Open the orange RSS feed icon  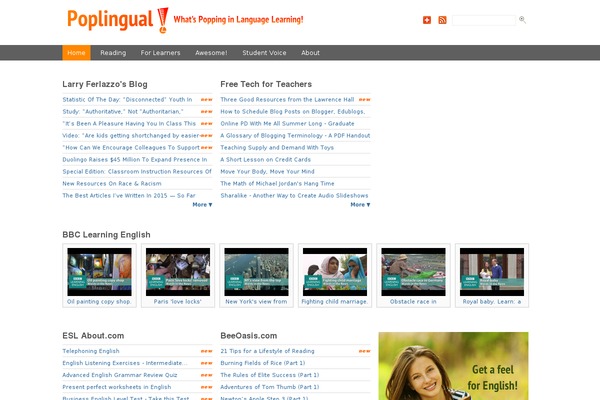(442, 20)
